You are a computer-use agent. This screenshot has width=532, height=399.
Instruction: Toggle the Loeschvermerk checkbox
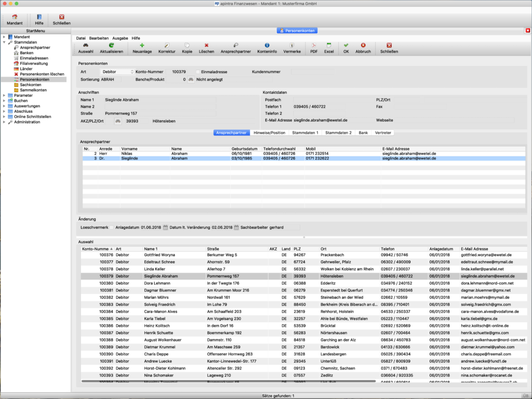111,228
